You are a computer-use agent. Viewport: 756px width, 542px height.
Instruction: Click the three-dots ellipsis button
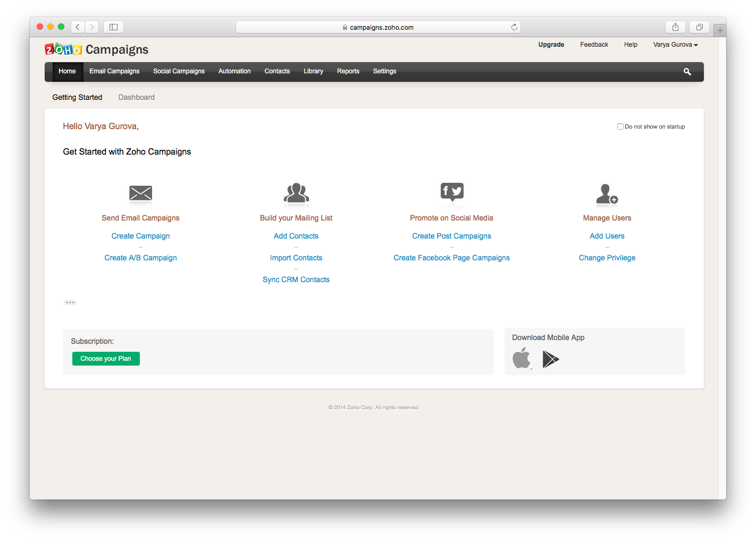(70, 302)
